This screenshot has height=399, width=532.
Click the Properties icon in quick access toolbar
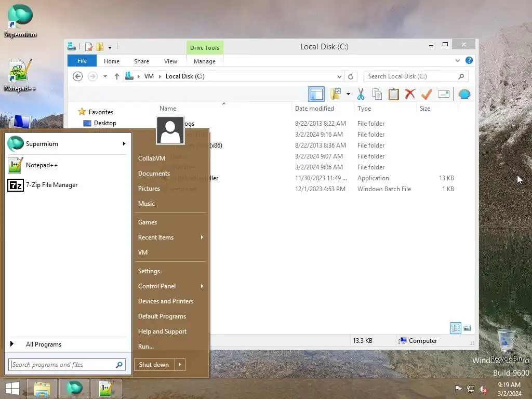pyautogui.click(x=89, y=46)
